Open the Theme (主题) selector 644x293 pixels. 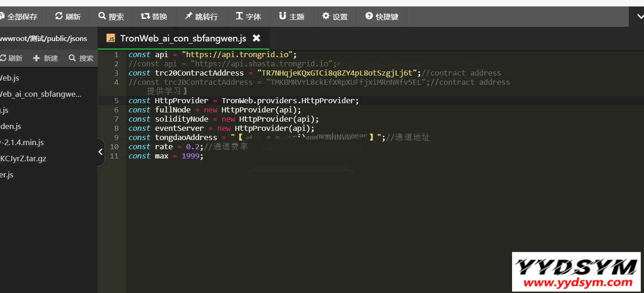pyautogui.click(x=282, y=17)
